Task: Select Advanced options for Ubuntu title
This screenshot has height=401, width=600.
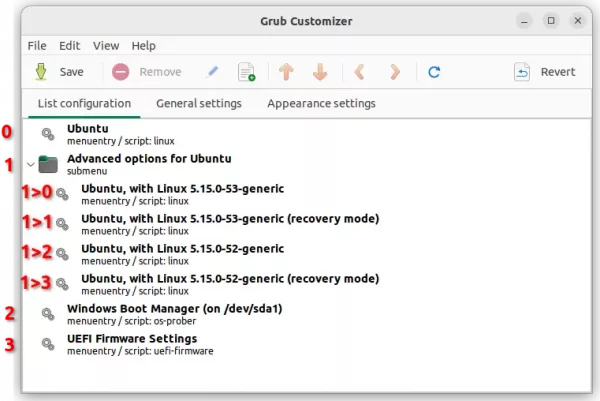Action: (x=149, y=158)
